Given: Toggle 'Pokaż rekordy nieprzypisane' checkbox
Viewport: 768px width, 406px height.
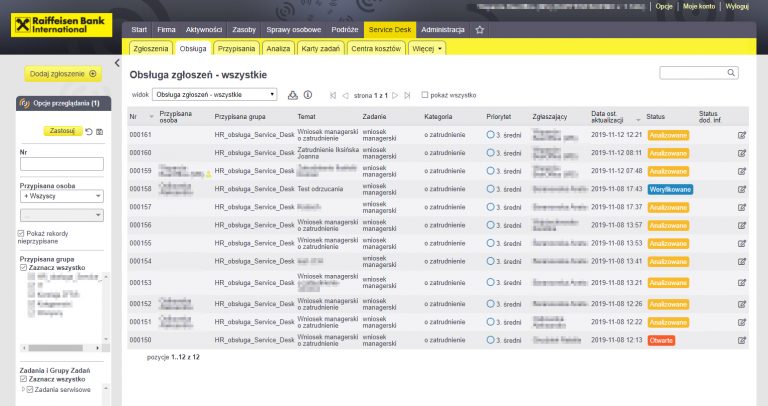Looking at the screenshot, I should (21, 234).
